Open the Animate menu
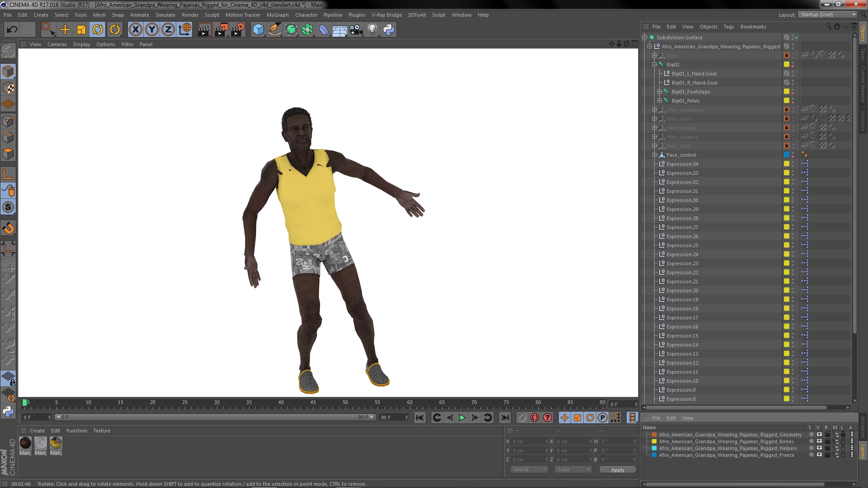The width and height of the screenshot is (868, 488). 138,15
